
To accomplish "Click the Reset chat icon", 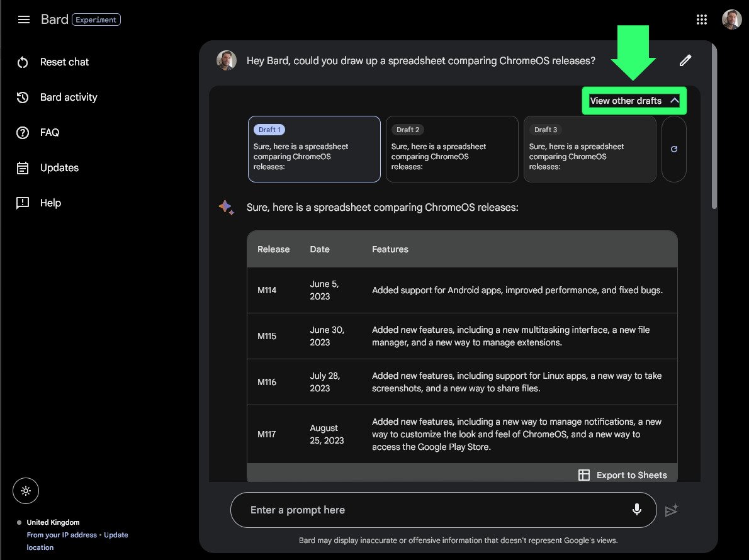I will coord(23,62).
